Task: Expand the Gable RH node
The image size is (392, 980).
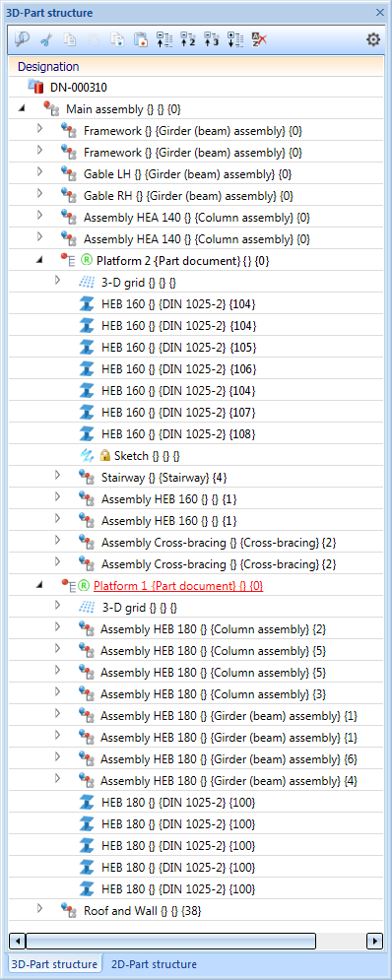Action: [x=39, y=193]
